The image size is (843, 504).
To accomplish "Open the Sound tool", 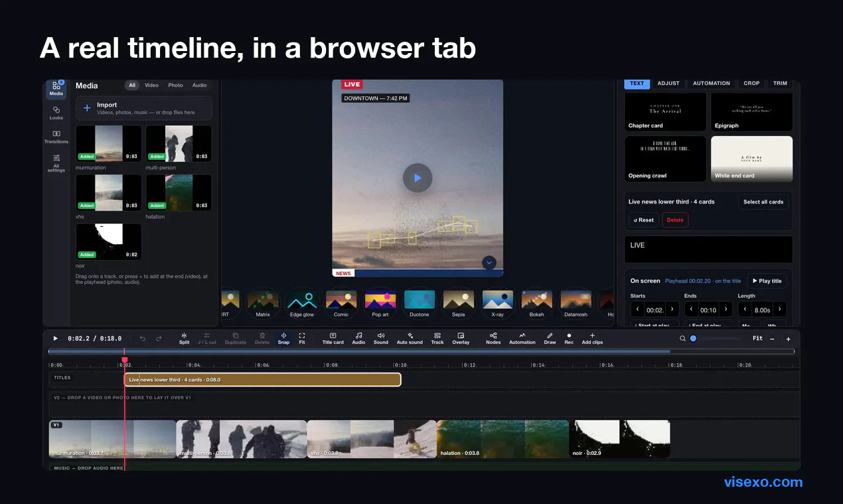I will 381,338.
